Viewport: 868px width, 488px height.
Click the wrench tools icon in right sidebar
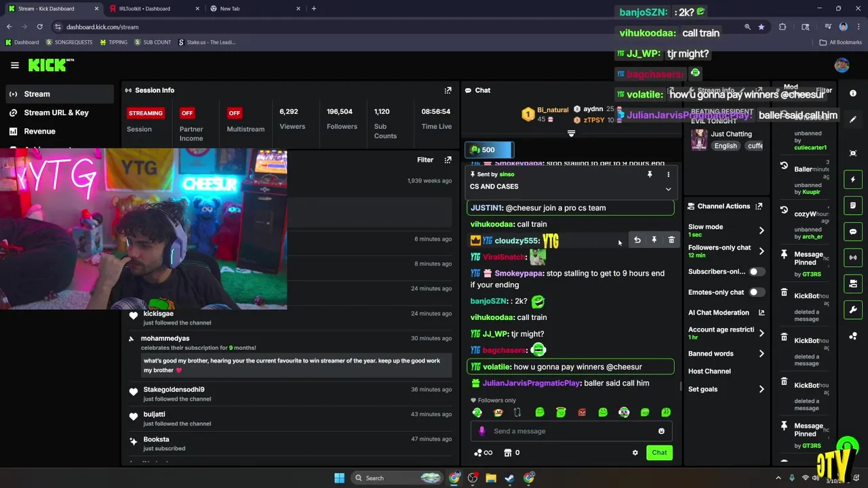[853, 310]
